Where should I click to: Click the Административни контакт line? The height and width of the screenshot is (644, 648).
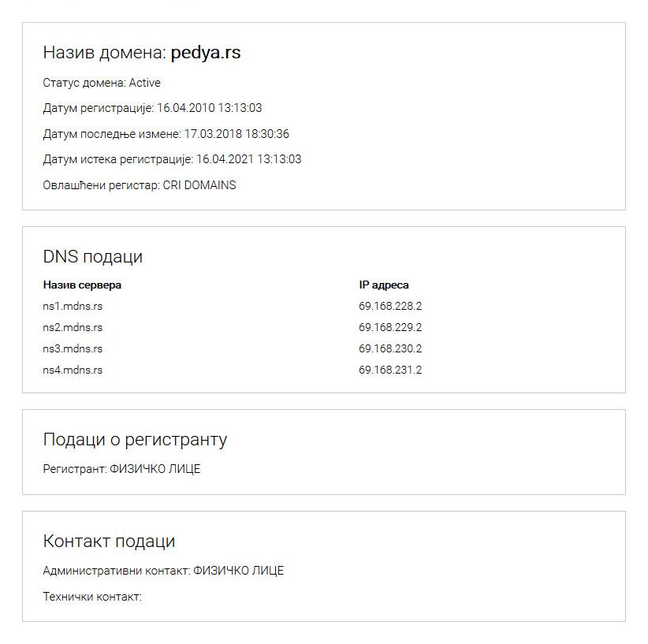(163, 571)
